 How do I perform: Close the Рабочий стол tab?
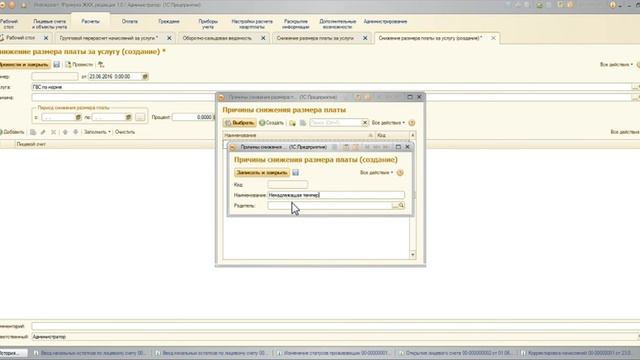coord(46,38)
